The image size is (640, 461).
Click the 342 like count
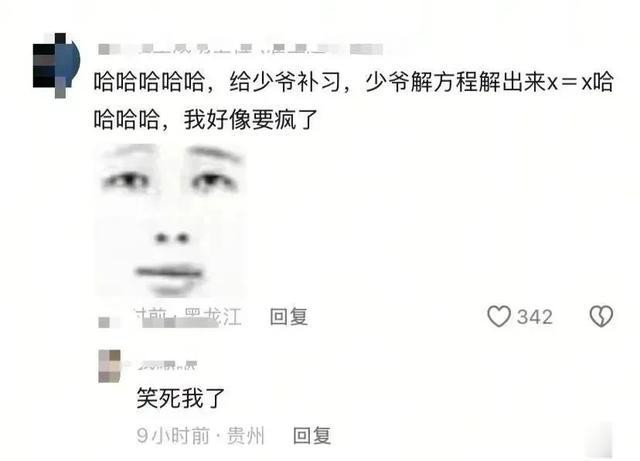tap(535, 317)
